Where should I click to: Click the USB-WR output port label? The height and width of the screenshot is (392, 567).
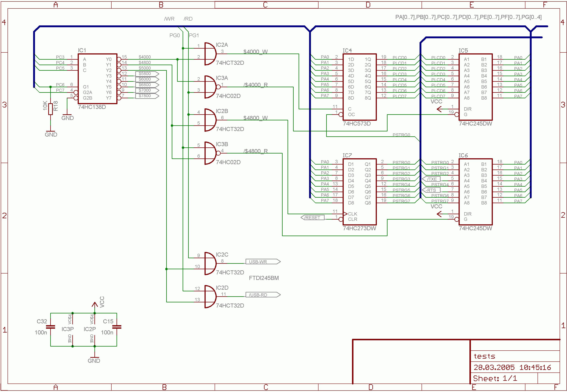262,262
